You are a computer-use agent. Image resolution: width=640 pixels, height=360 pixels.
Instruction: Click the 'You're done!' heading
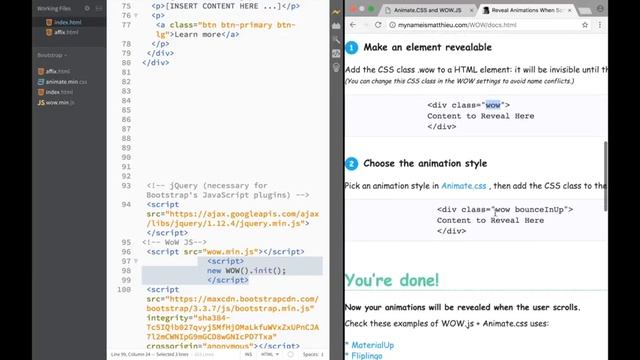coord(392,280)
